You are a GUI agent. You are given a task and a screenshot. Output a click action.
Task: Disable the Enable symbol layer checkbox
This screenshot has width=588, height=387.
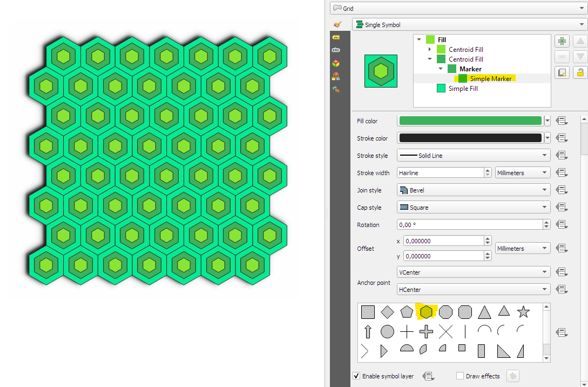click(356, 376)
